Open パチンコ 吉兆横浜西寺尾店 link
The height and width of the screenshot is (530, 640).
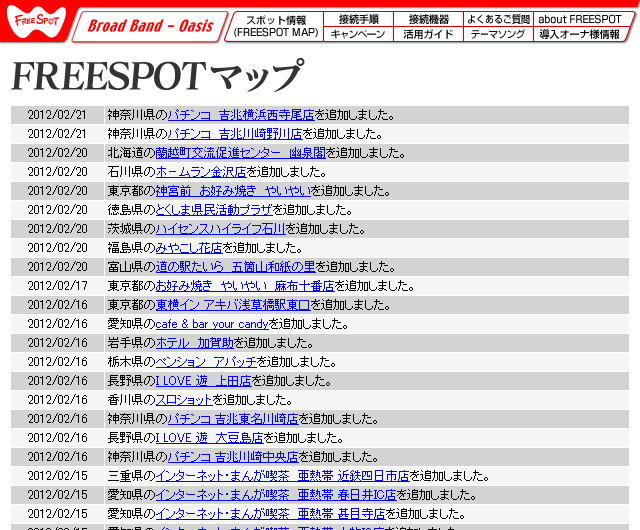241,115
